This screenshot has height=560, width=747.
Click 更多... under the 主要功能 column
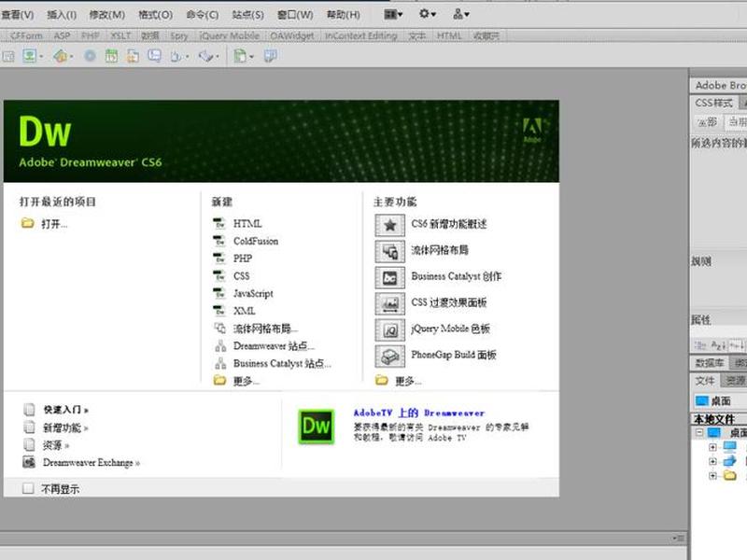pos(408,381)
